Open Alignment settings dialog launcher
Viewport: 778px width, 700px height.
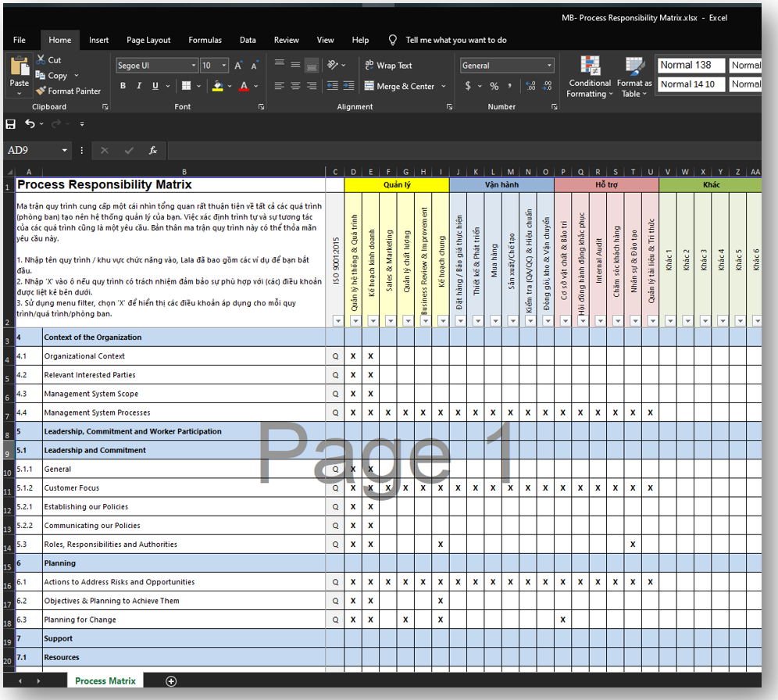click(x=449, y=107)
